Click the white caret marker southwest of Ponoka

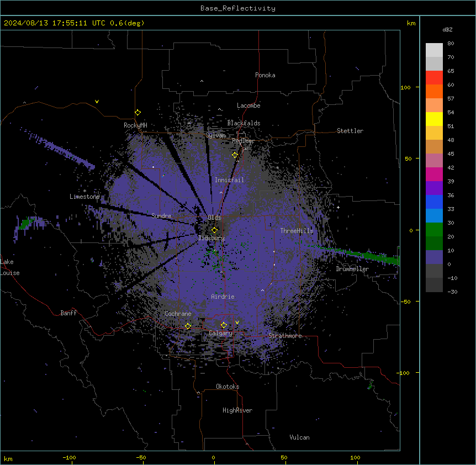tap(202, 81)
